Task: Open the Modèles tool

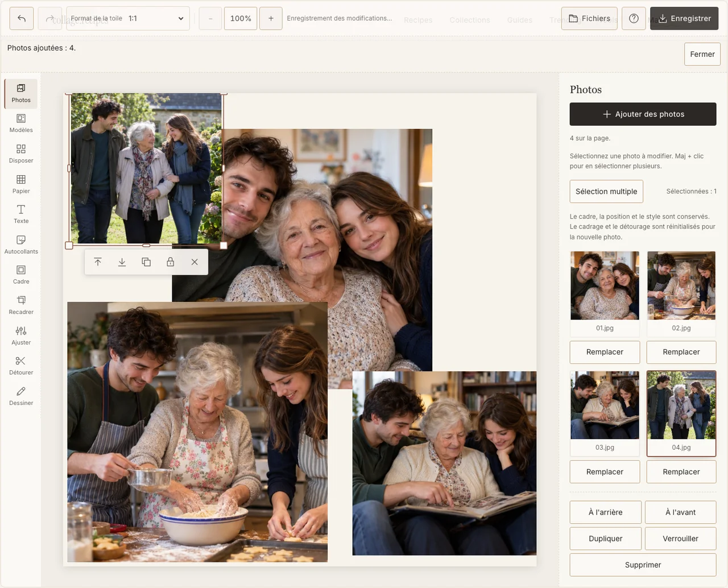Action: click(21, 123)
